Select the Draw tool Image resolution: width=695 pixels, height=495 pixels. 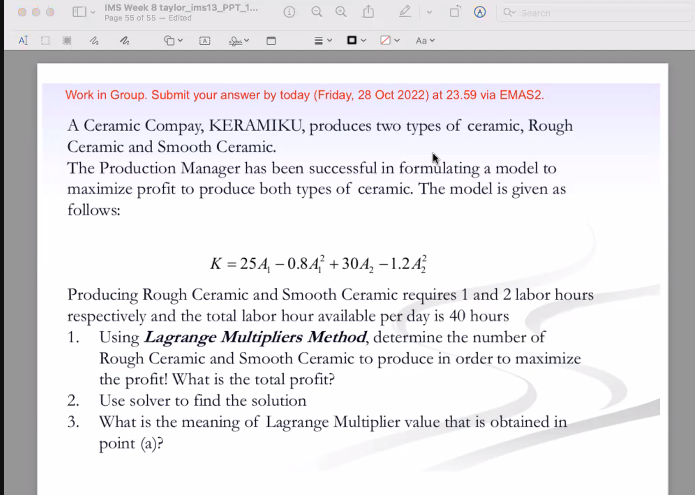click(x=125, y=41)
